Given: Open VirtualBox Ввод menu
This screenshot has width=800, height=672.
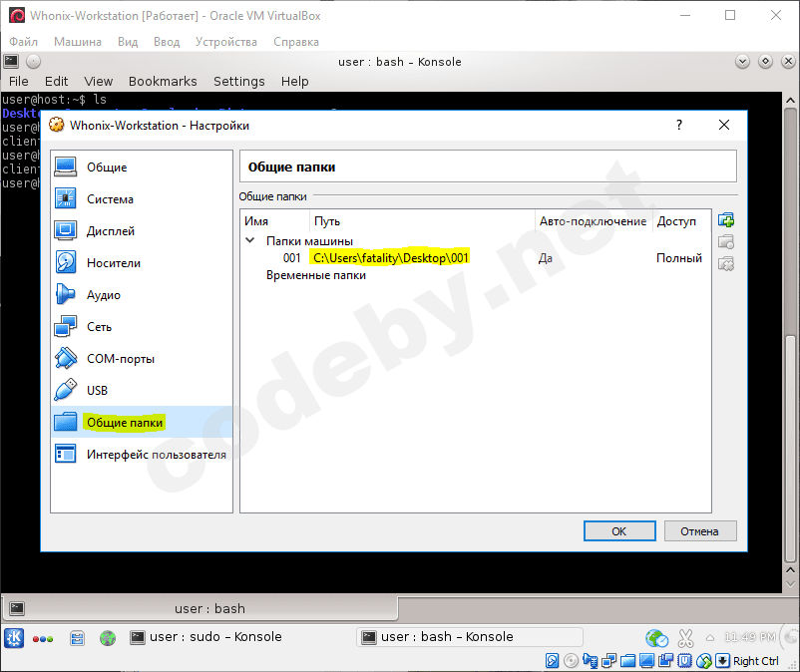Looking at the screenshot, I should click(167, 42).
